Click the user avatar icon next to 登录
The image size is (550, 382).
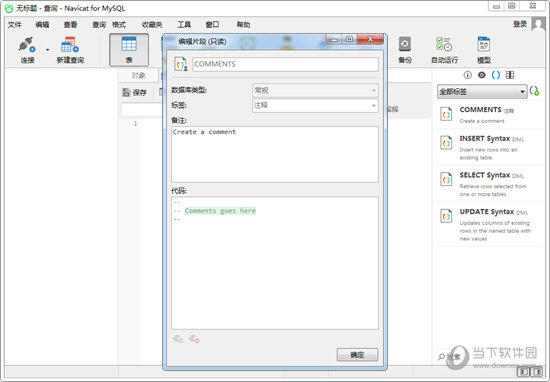point(538,24)
